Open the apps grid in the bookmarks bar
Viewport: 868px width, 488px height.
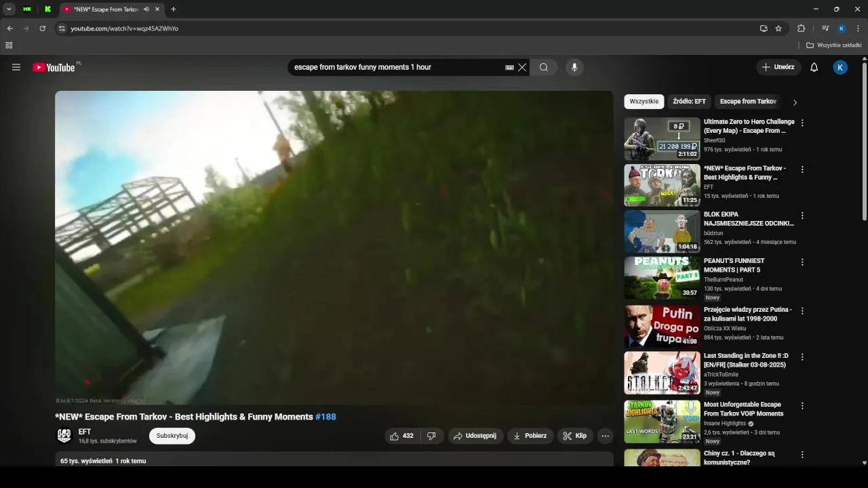pos(9,45)
